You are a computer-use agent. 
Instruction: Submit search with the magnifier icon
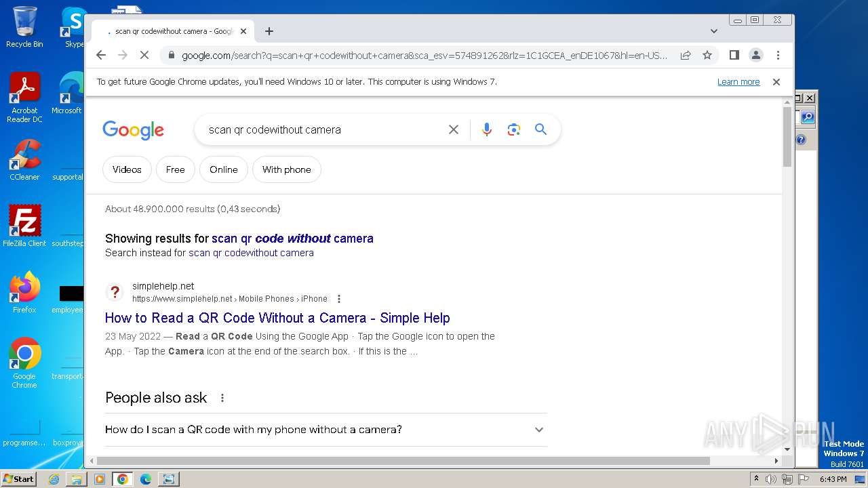coord(540,129)
